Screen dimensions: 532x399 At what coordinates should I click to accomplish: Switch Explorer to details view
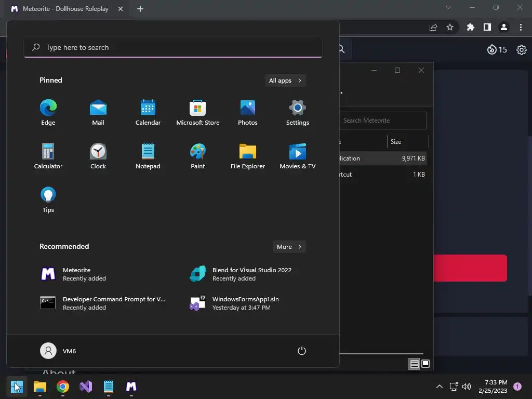coord(414,364)
